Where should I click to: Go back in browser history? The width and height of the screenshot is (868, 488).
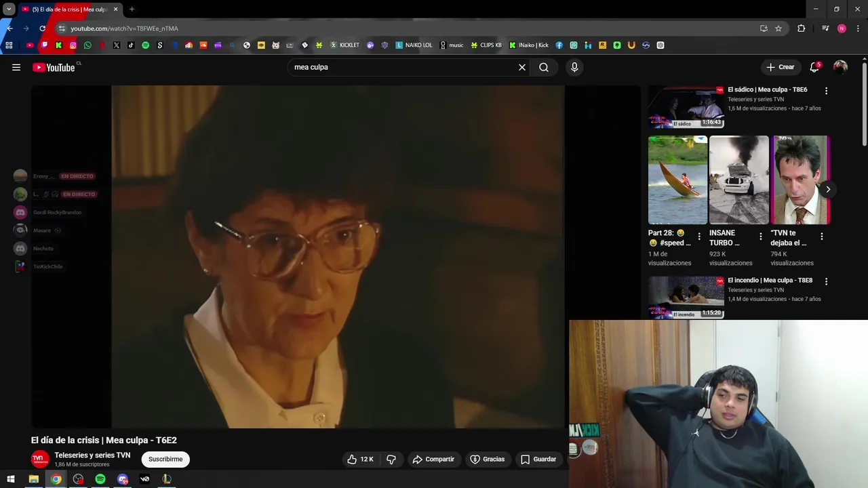(x=9, y=28)
